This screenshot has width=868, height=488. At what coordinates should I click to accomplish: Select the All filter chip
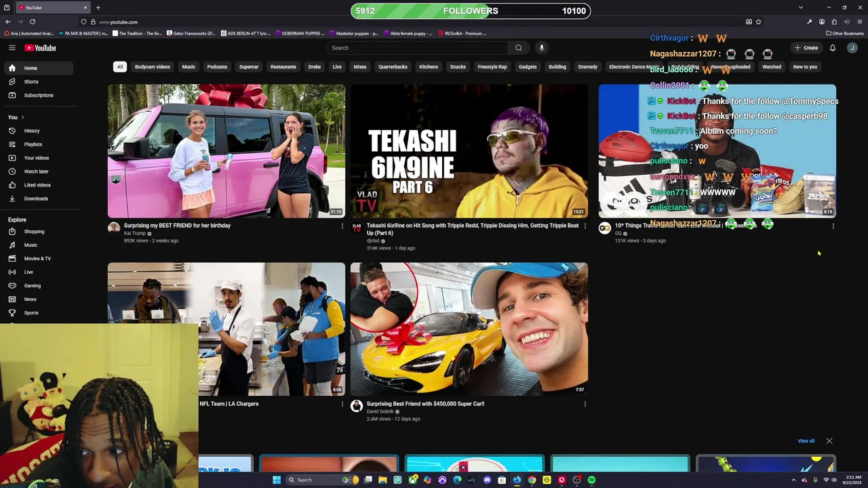pos(120,66)
